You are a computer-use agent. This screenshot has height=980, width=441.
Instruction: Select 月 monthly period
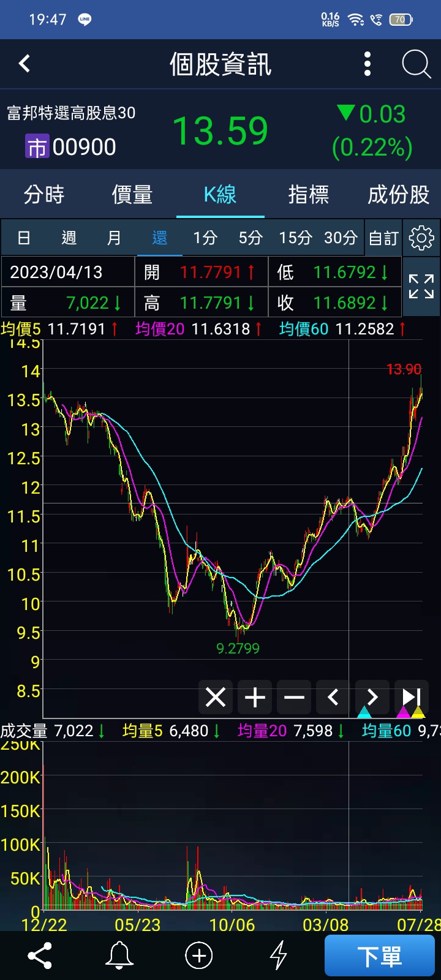(x=115, y=238)
